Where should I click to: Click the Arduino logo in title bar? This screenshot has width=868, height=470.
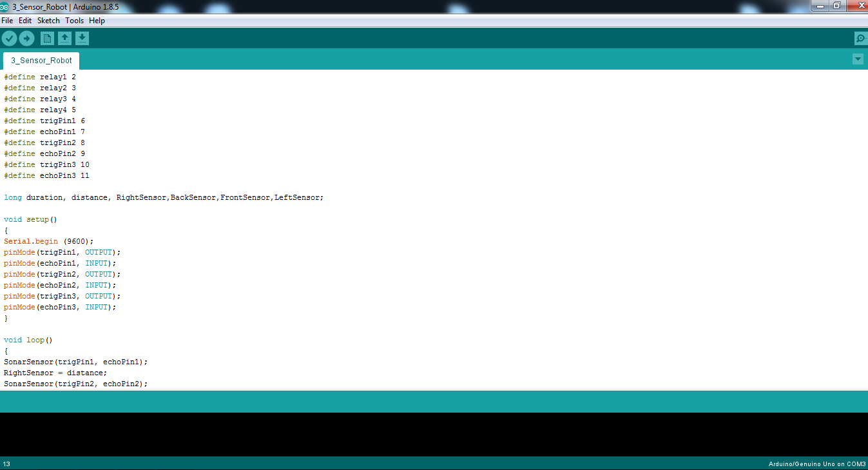(5, 6)
